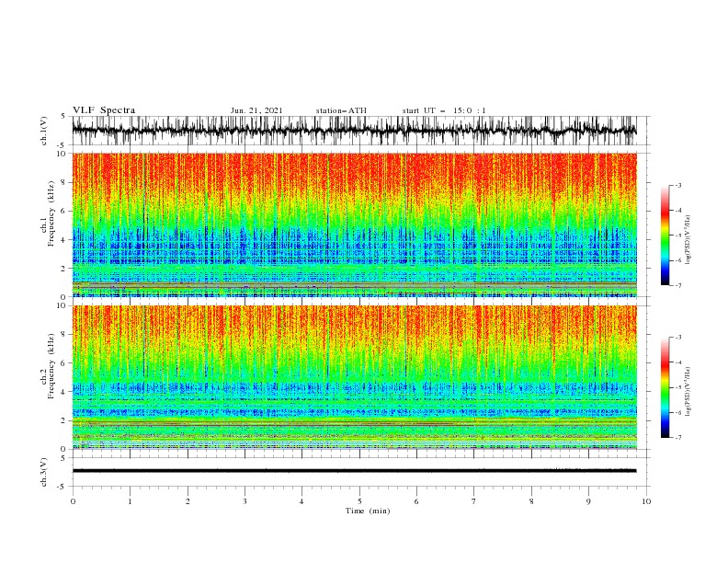Click the ch.1 spectrogram panel

[x=355, y=224]
